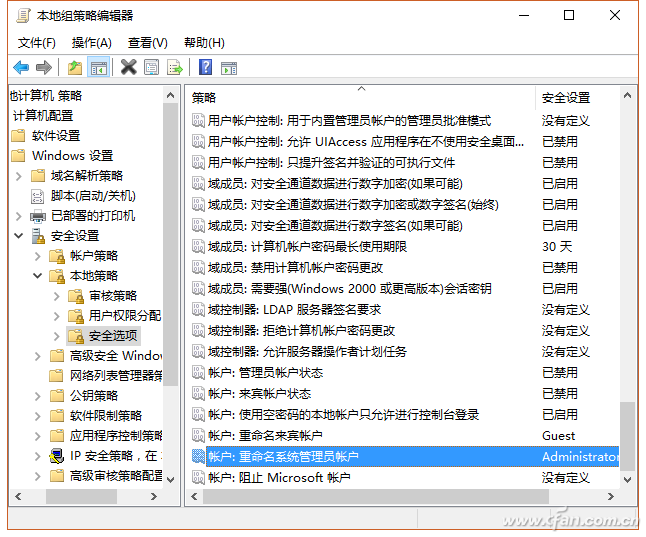Click the 已部署的打印机 printer icon
Viewport: 646px width, 537px height.
pyautogui.click(x=38, y=216)
